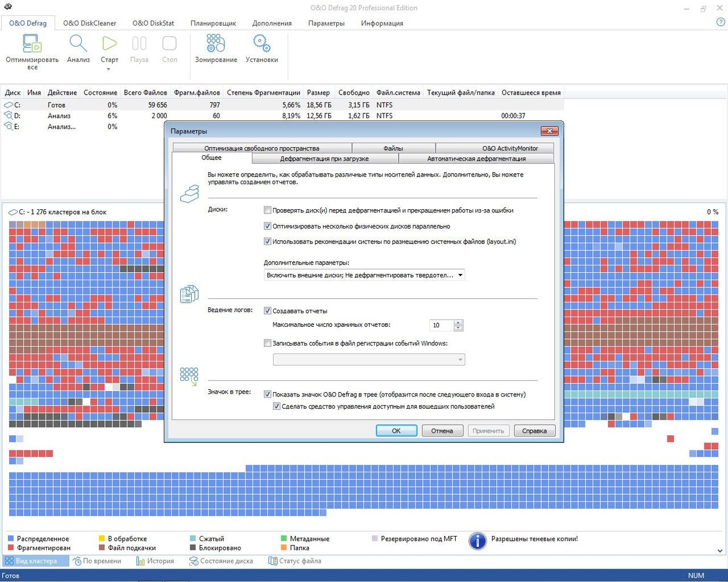Screen dimensions: 728x582
Task: Toggle Показать значок O&O Defrag в трее
Action: pos(268,394)
